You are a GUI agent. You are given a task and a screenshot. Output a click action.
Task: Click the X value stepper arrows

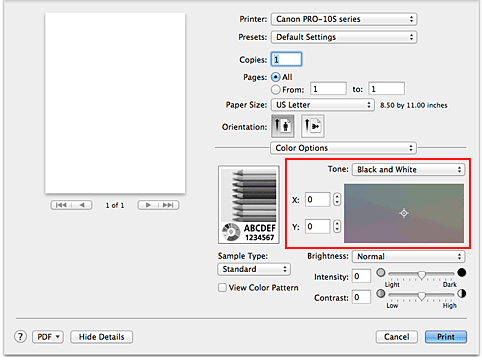coord(337,200)
